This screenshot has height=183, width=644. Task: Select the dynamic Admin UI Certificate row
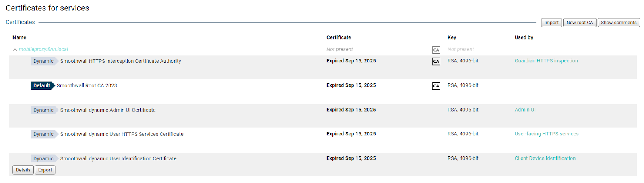pos(108,110)
